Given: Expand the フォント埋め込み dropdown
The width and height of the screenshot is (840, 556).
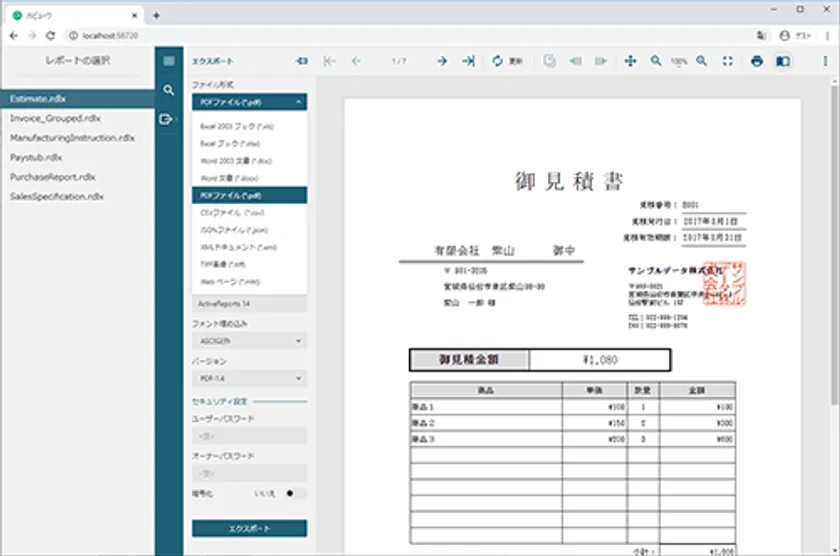Looking at the screenshot, I should coord(249,341).
